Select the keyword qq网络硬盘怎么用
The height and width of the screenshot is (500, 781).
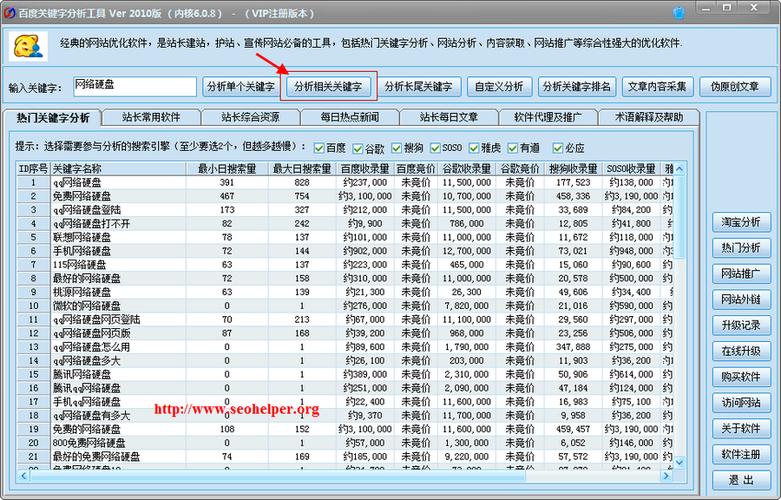point(92,347)
